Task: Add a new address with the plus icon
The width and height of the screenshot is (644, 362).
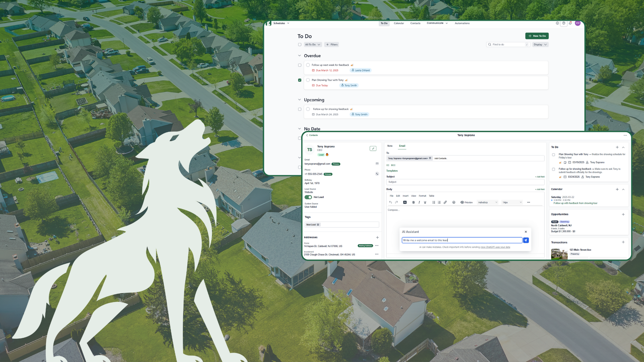Action: click(377, 237)
